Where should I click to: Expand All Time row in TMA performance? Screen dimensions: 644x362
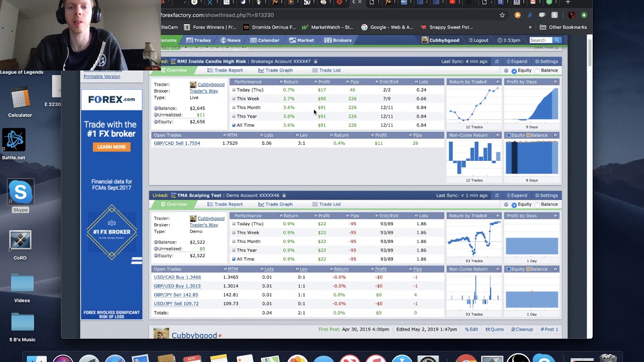pos(233,259)
